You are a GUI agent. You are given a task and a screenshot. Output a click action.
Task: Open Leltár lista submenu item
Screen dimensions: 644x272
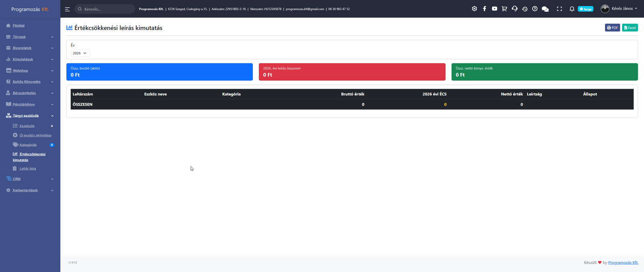(x=28, y=169)
